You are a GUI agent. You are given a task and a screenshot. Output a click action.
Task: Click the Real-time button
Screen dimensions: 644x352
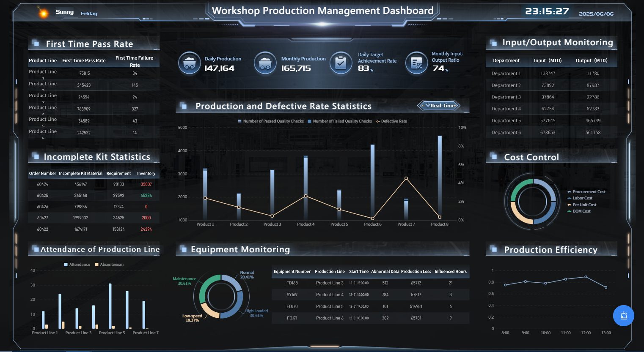pos(439,106)
